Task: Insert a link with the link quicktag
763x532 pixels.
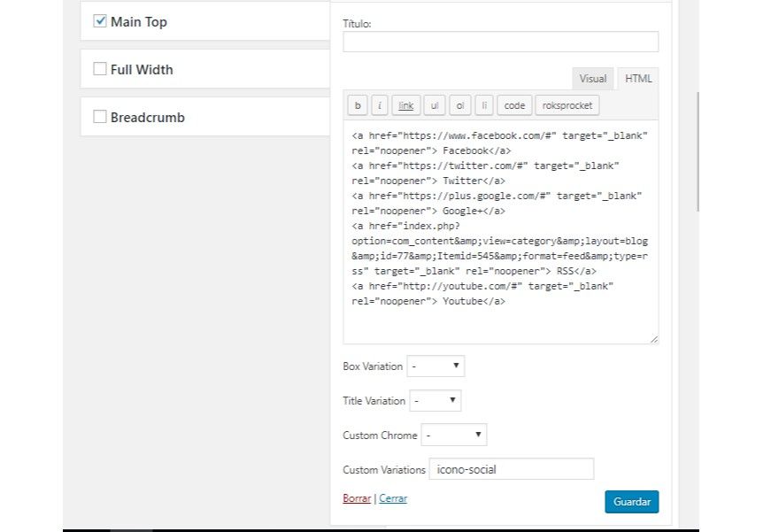Action: pyautogui.click(x=405, y=105)
